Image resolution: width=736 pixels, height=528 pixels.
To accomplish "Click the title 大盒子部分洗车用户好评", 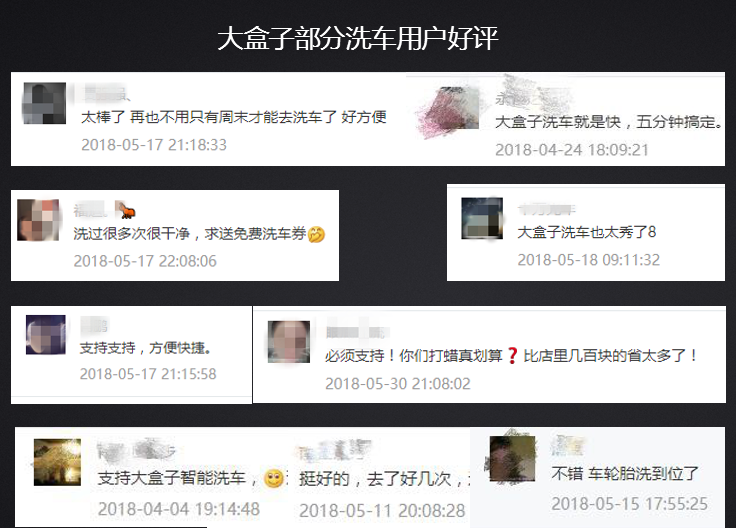I will coord(358,38).
